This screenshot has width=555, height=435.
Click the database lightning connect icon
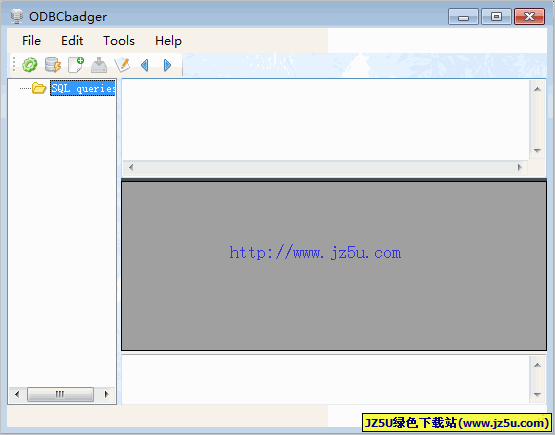[x=53, y=65]
